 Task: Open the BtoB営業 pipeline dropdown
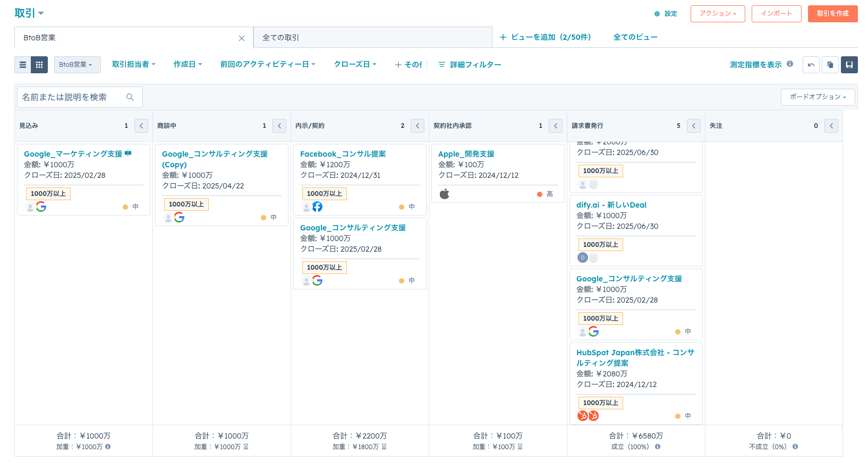[78, 65]
